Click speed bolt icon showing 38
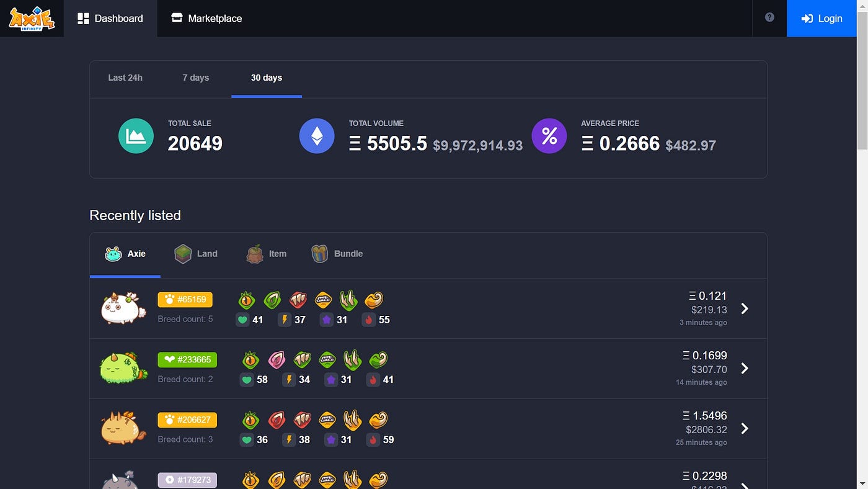 point(289,440)
